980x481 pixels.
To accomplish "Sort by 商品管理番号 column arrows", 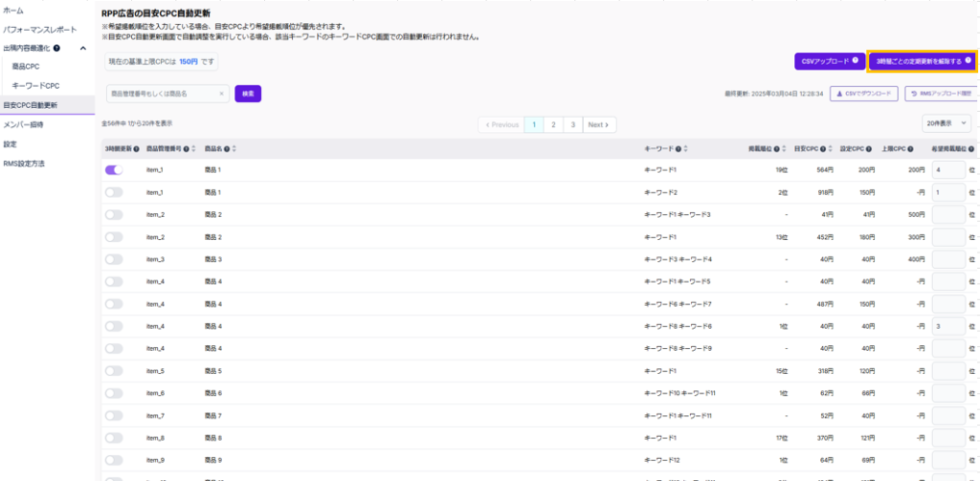I will click(x=194, y=149).
